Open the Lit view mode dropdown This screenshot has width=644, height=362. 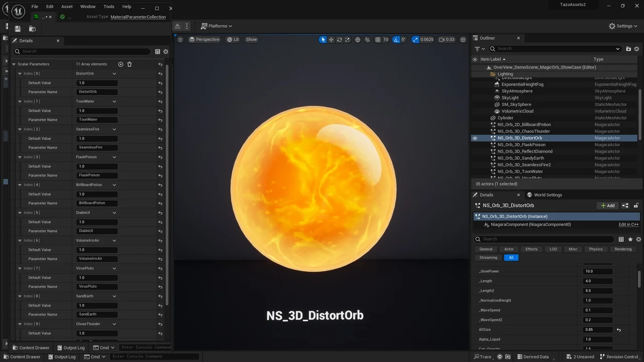pos(232,39)
